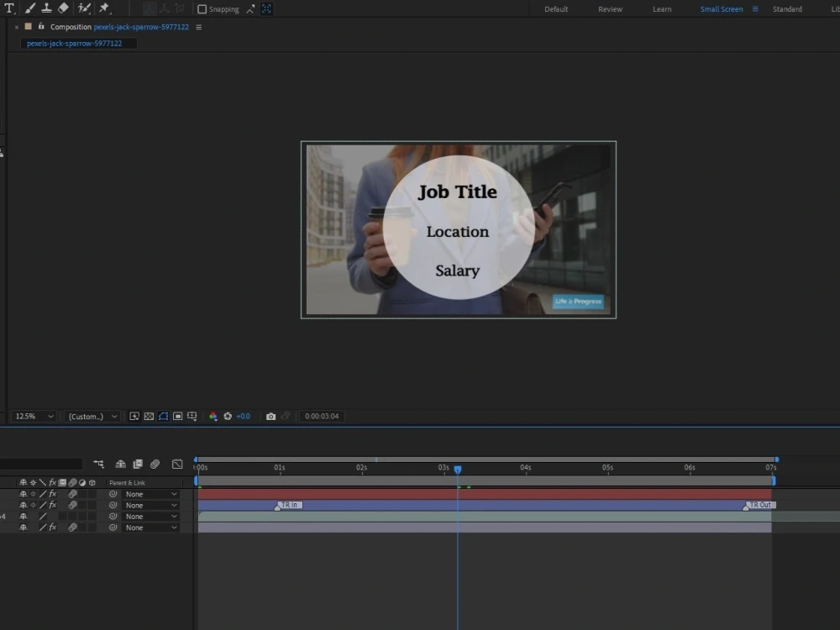The image size is (840, 630).
Task: Click the Parent & Link column header
Action: tap(127, 483)
